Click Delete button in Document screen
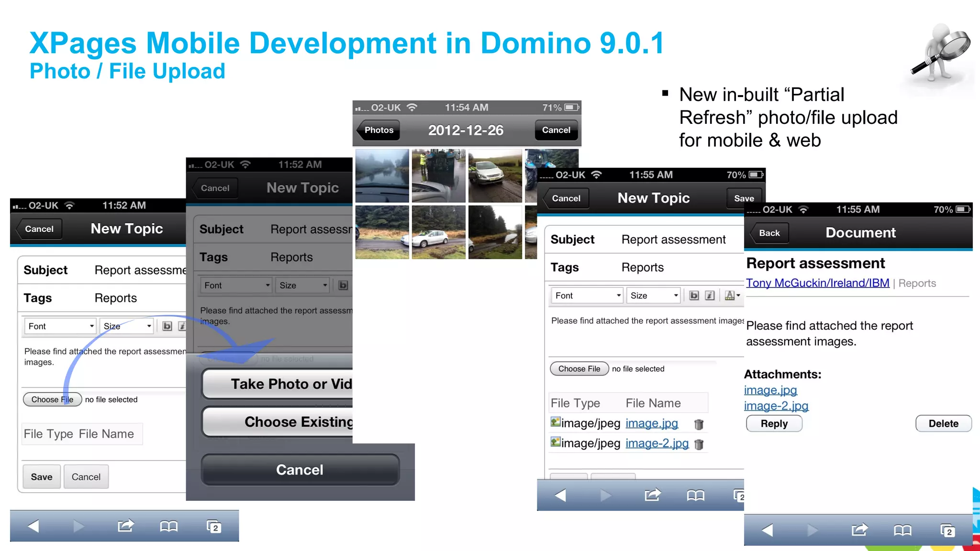Image resolution: width=980 pixels, height=551 pixels. point(944,424)
